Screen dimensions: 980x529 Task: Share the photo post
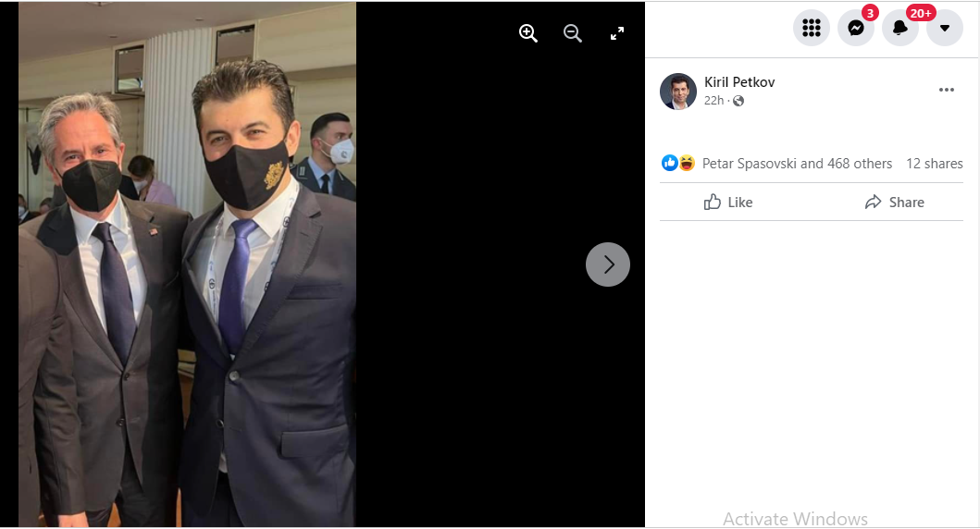[894, 202]
